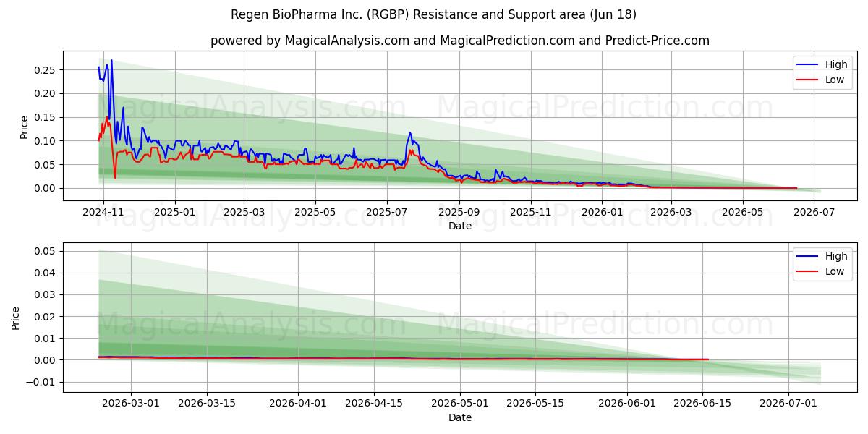Click the '0.03' price tick in bottom chart

pyautogui.click(x=45, y=294)
